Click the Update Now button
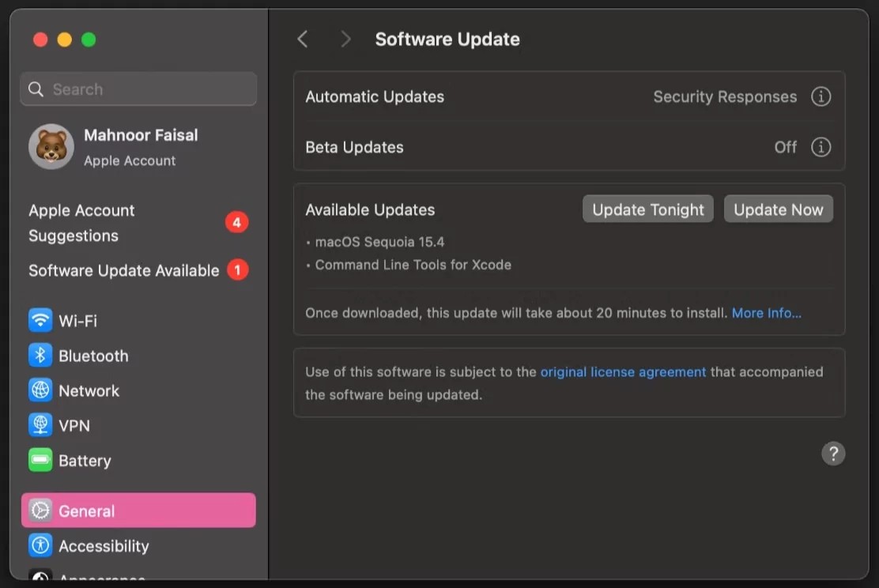The width and height of the screenshot is (879, 588). click(x=778, y=209)
